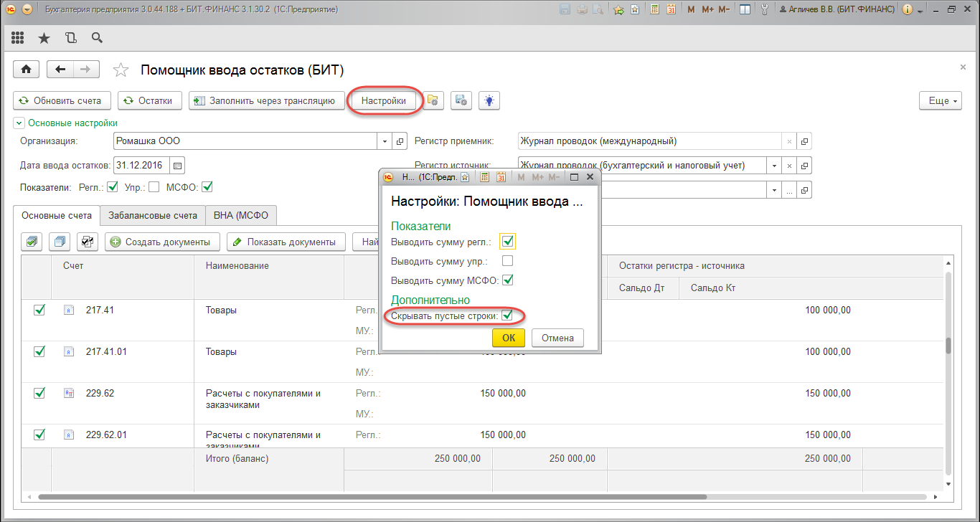Toggle the МСФО indicator checkbox in main form
This screenshot has height=522, width=980.
pyautogui.click(x=207, y=187)
